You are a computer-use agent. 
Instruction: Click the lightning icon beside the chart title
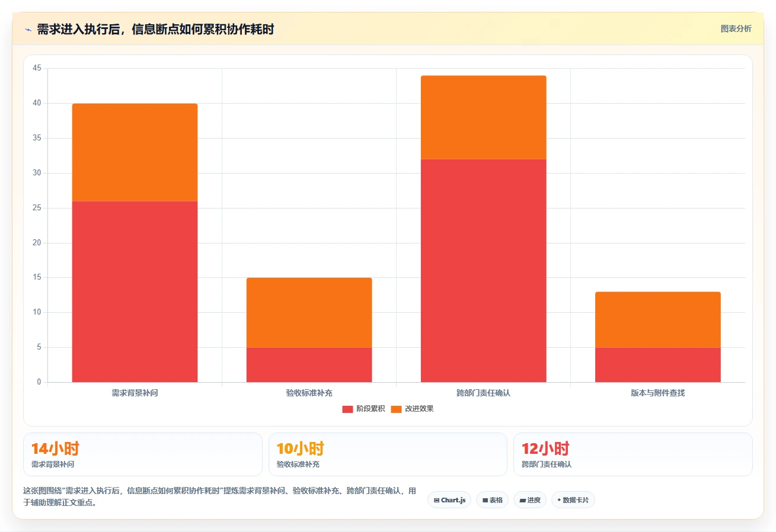[28, 30]
